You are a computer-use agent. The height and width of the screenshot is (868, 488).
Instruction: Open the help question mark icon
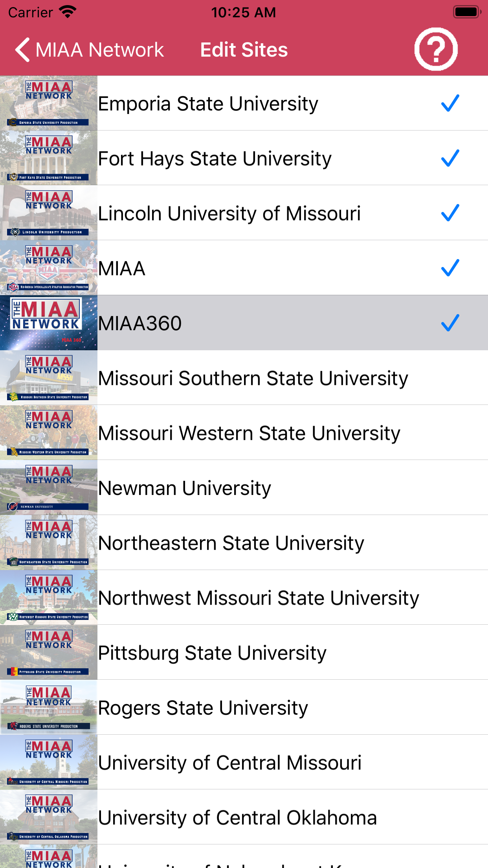[x=436, y=50]
